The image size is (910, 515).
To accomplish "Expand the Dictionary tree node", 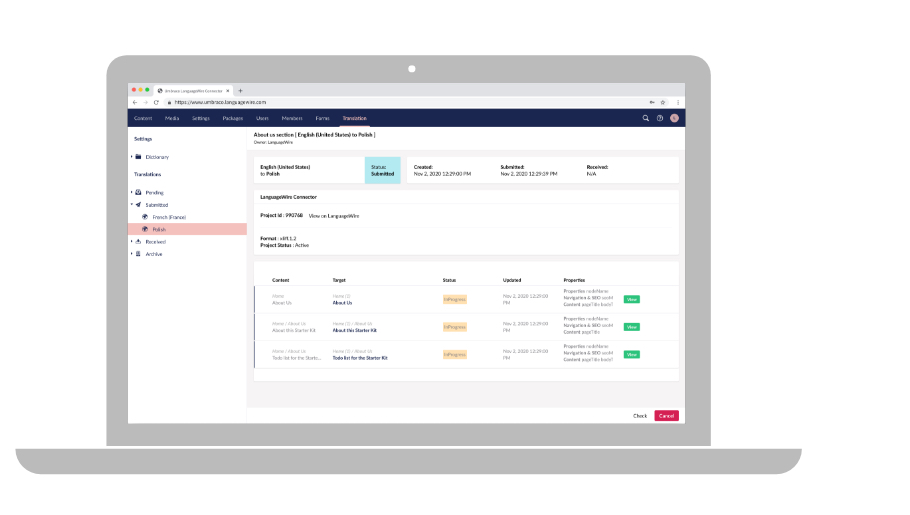I will 131,157.
